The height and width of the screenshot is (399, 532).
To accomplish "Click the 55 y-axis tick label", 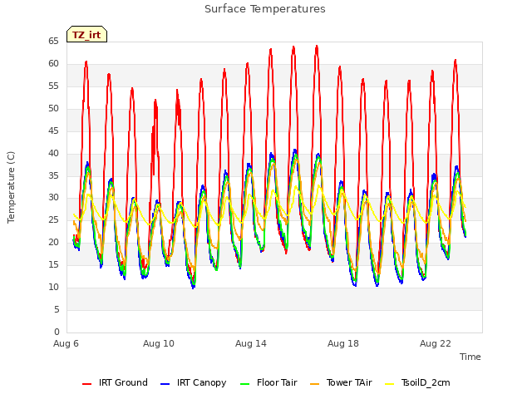I will [x=53, y=86].
